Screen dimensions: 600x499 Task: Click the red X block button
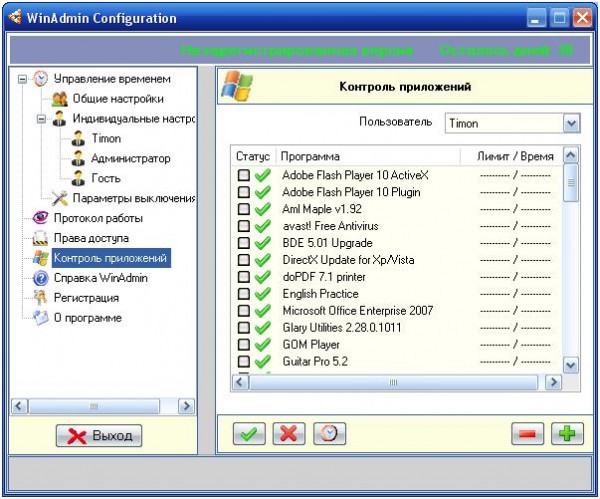click(289, 434)
